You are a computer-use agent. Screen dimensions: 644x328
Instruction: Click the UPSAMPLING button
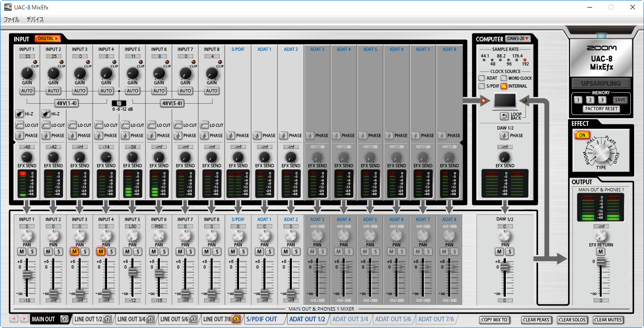[x=601, y=83]
